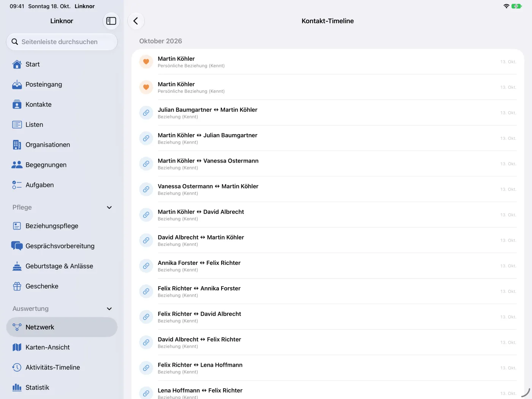Open Start in the sidebar
This screenshot has width=532, height=399.
point(62,64)
